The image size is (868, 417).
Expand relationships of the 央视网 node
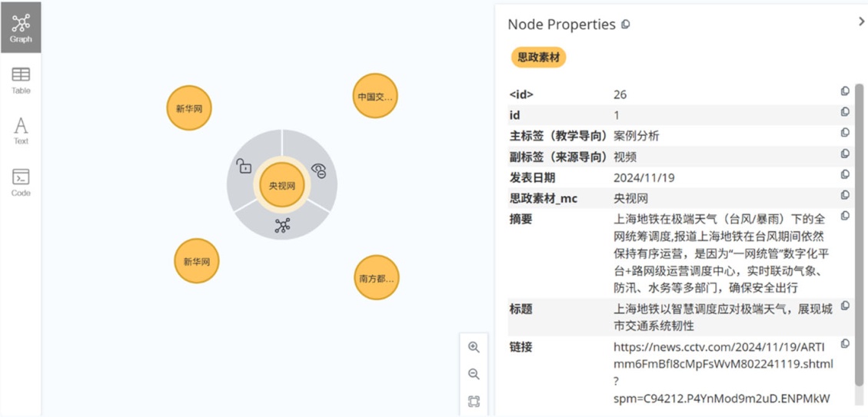[282, 226]
